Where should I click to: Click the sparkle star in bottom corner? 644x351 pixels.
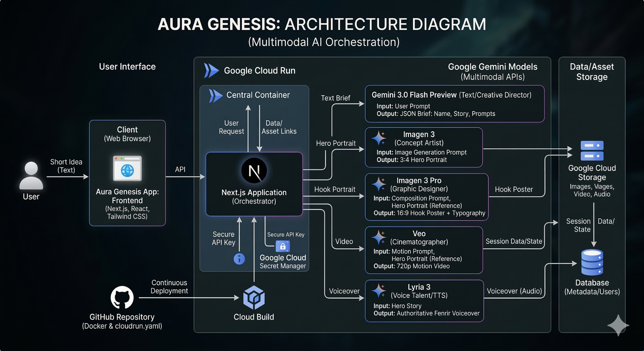click(x=618, y=325)
